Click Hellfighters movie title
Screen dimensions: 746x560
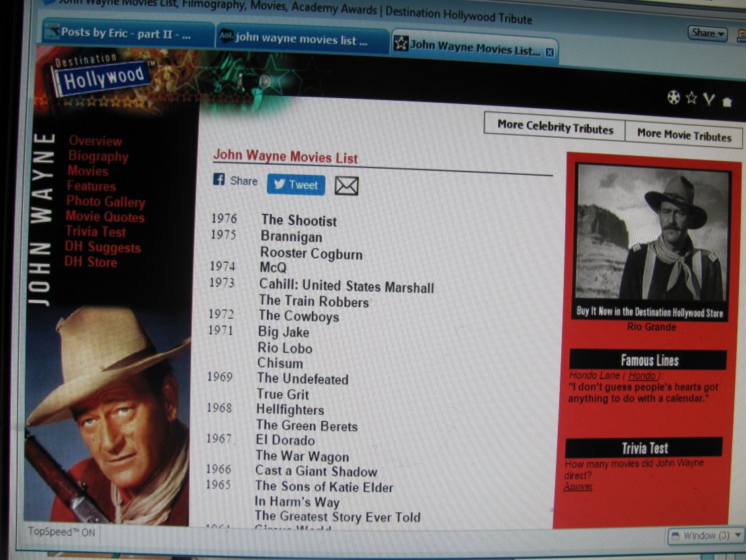click(x=290, y=409)
